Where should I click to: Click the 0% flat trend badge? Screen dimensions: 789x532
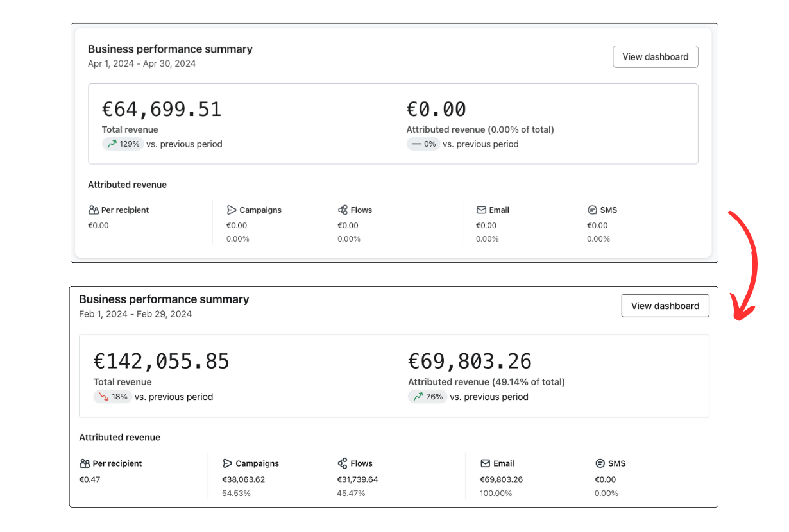[423, 144]
